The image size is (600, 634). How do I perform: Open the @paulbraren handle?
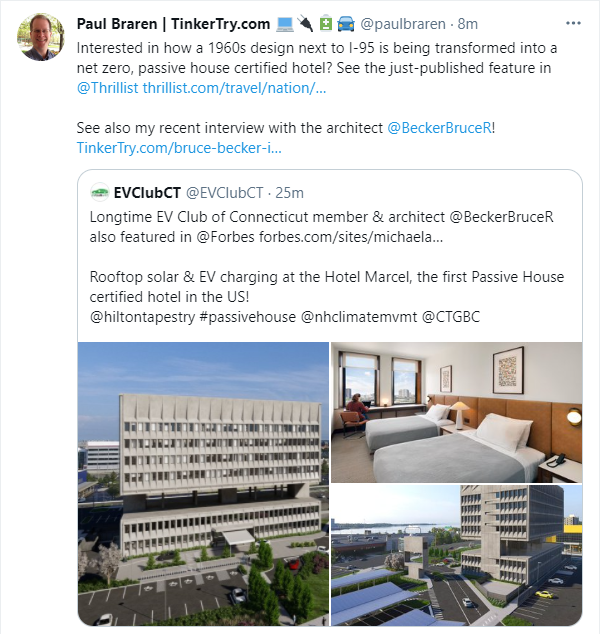click(x=403, y=24)
